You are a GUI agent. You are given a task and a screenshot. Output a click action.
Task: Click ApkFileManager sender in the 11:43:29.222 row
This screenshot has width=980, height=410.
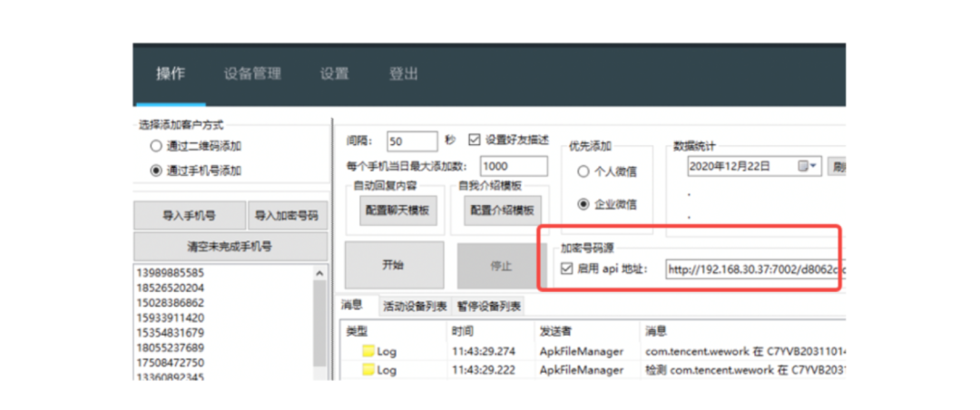(582, 370)
